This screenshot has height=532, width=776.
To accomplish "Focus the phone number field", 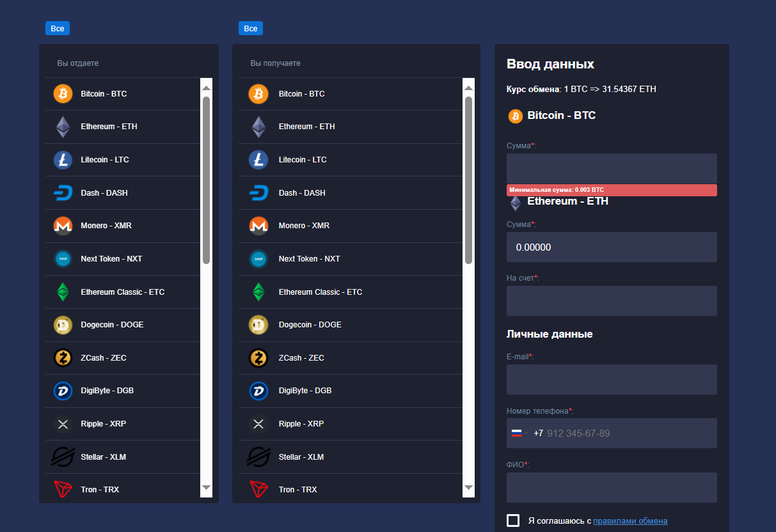I will pos(612,433).
